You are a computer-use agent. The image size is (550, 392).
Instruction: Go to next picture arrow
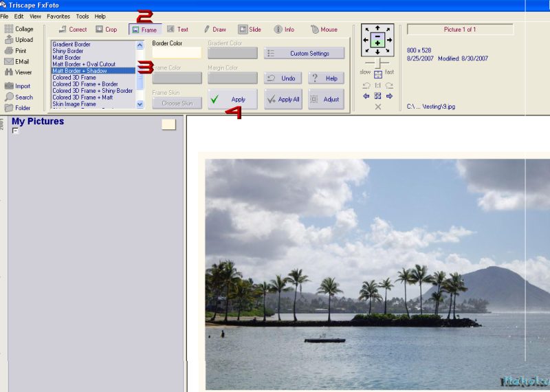click(x=389, y=96)
